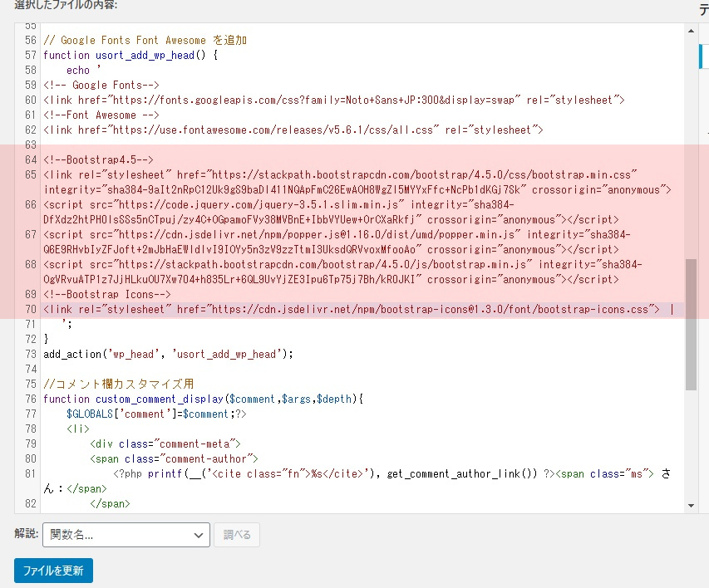Click the echo statement on line 58
This screenshot has width=709, height=588.
coord(79,70)
